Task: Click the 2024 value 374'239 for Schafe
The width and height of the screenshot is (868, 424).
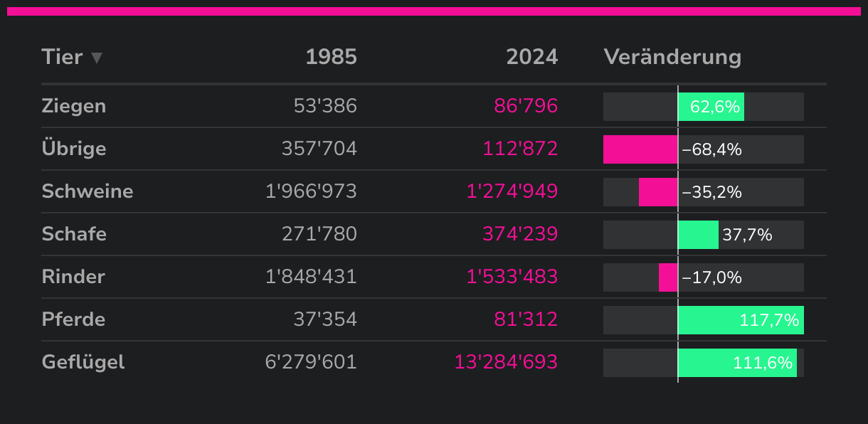Action: [520, 234]
